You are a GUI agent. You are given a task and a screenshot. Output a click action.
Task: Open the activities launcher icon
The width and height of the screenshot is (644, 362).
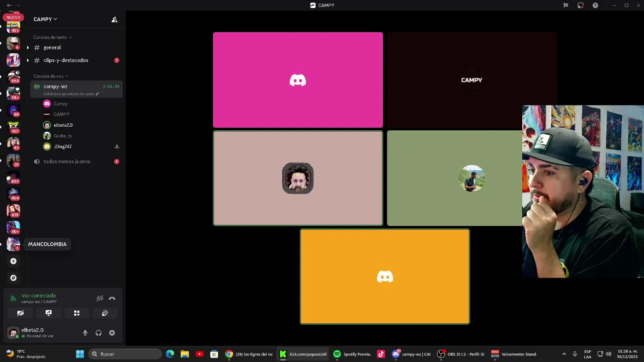(76, 313)
